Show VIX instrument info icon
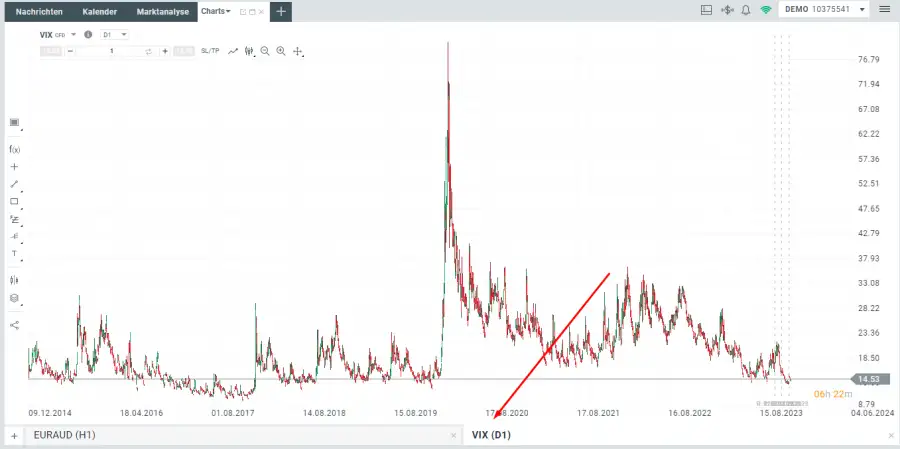900x449 pixels. click(88, 34)
